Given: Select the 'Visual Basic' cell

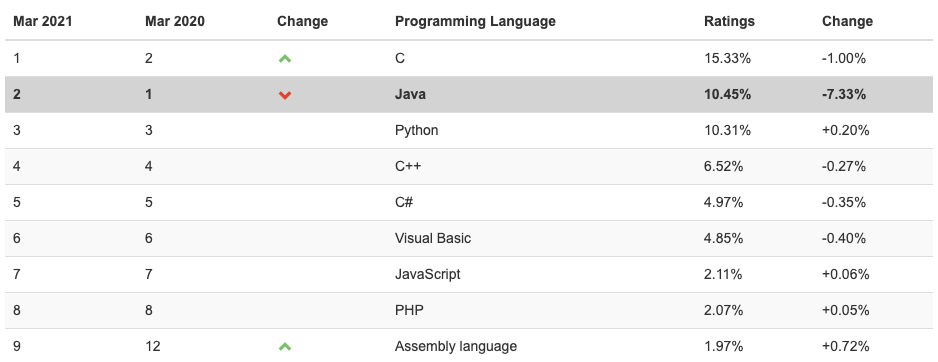Looking at the screenshot, I should click(433, 238).
